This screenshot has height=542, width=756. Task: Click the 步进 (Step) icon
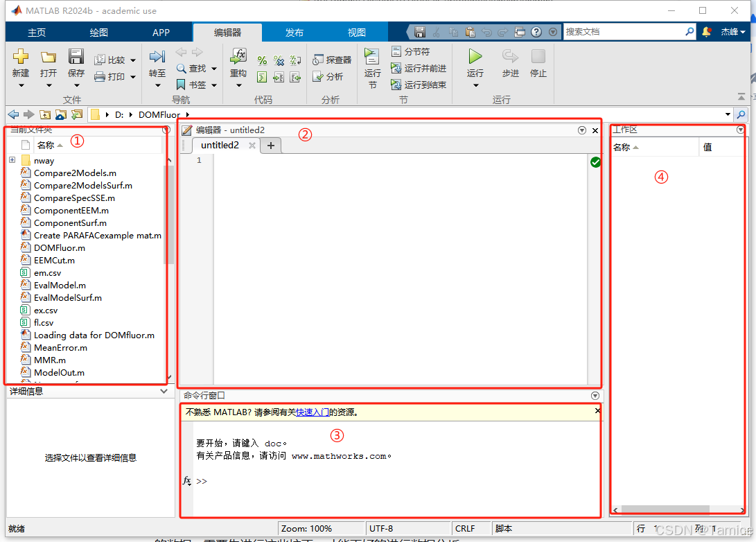coord(510,56)
